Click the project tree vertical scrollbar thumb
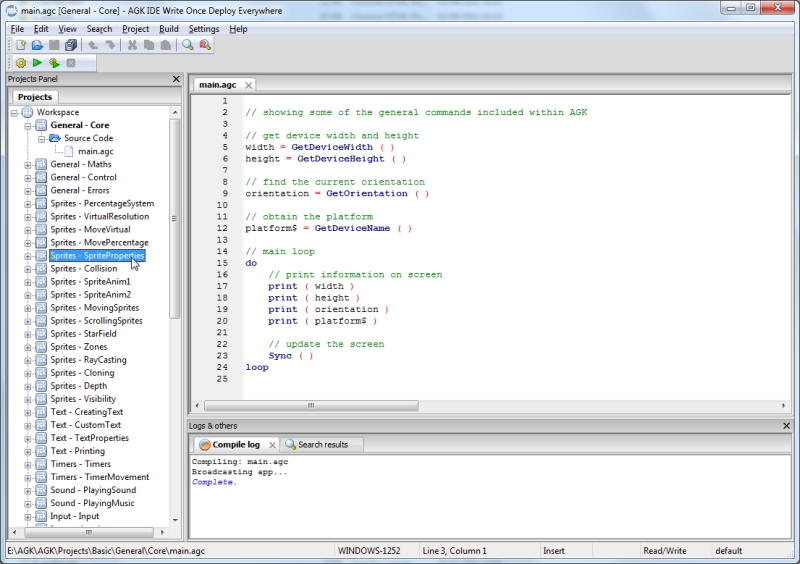The image size is (800, 564). click(175, 218)
